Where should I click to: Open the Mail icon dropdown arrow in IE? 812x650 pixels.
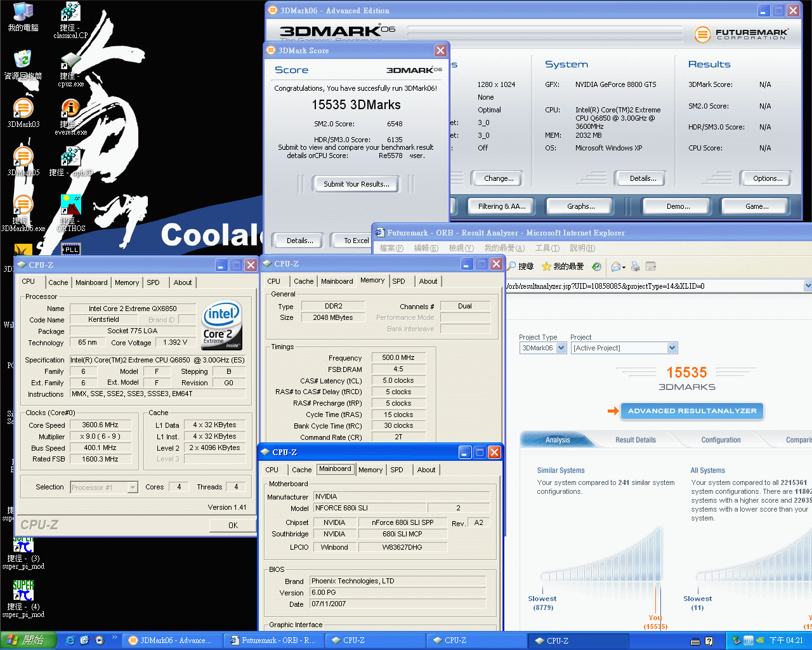(624, 267)
